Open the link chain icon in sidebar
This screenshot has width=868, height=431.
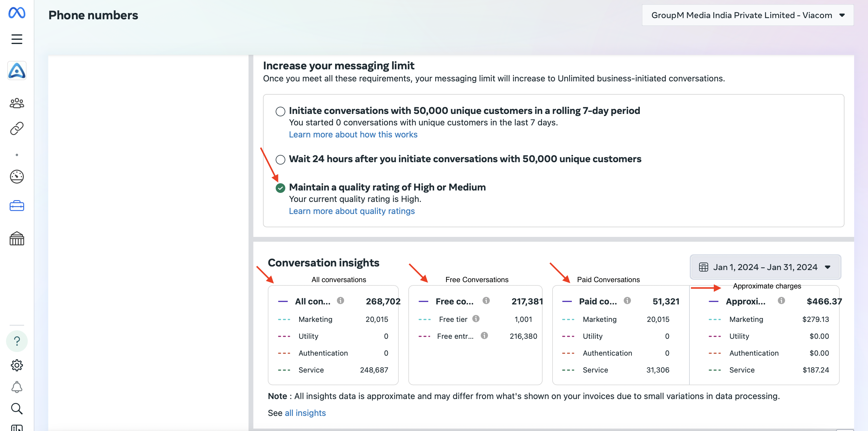point(17,128)
